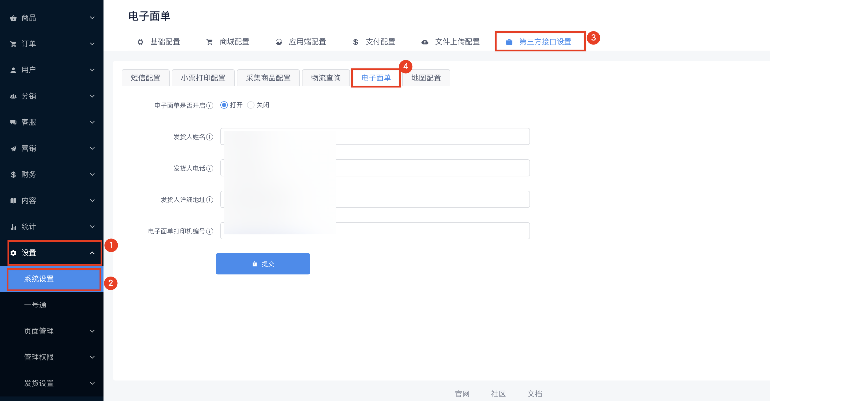The height and width of the screenshot is (417, 868).
Task: Click info icon beside 电子面单打印机编号
Action: click(x=210, y=231)
